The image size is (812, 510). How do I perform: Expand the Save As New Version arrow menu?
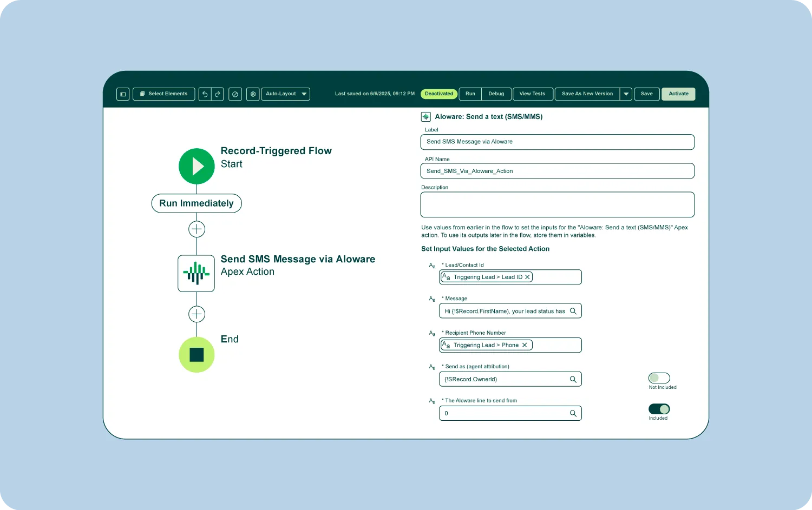pos(626,94)
